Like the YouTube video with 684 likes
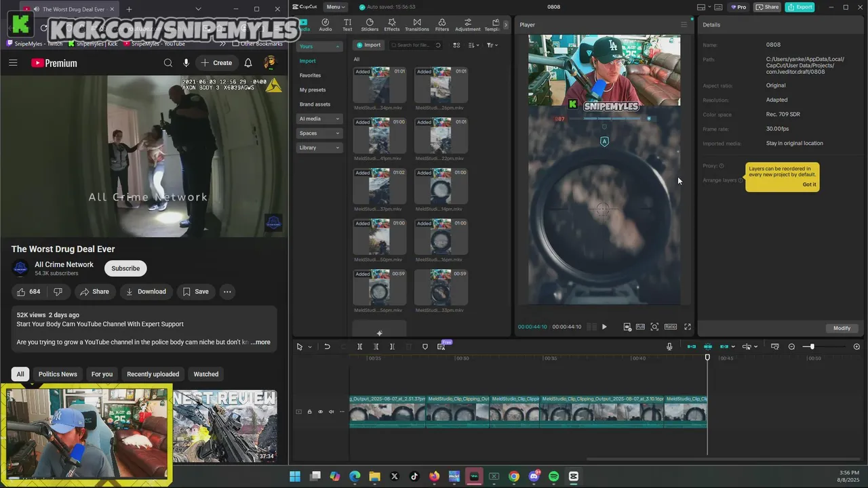868x488 pixels. point(28,291)
